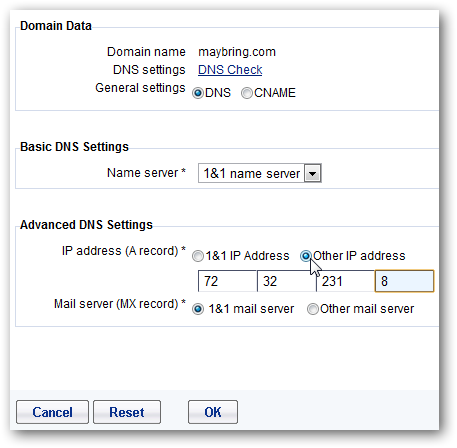Select the 1&1 mail server radio button
Image resolution: width=457 pixels, height=448 pixels.
[198, 309]
